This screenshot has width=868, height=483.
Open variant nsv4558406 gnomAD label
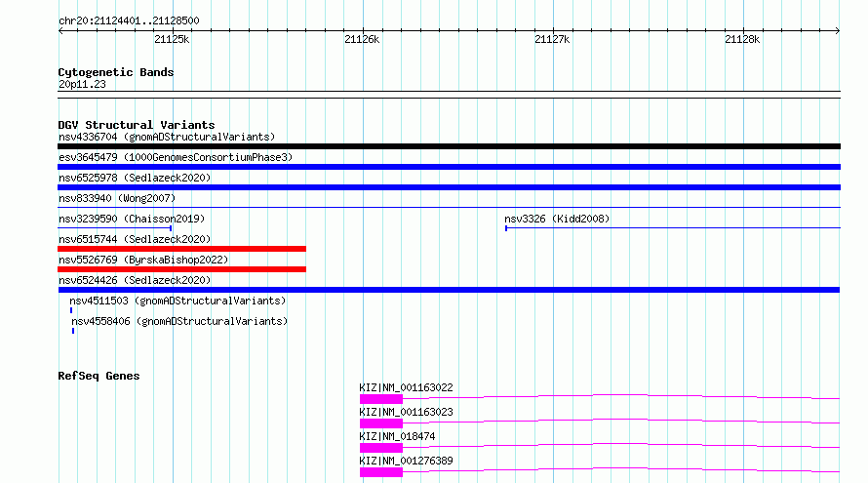click(x=179, y=321)
